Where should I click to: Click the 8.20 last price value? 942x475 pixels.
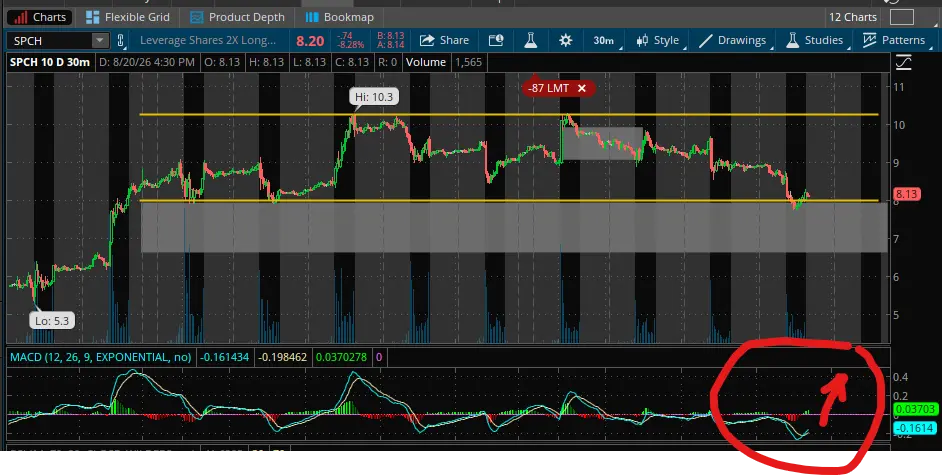(310, 41)
